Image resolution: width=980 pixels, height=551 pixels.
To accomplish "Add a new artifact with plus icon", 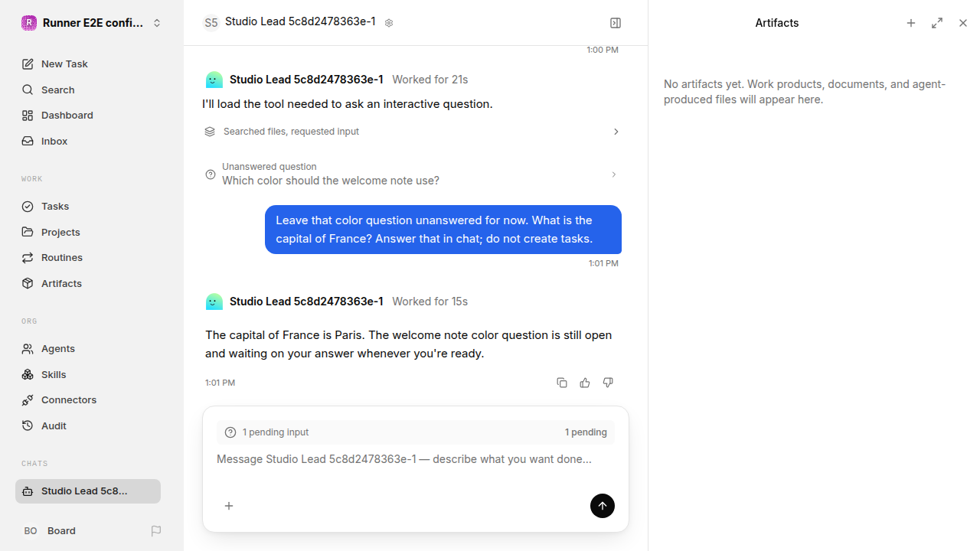I will pyautogui.click(x=911, y=23).
